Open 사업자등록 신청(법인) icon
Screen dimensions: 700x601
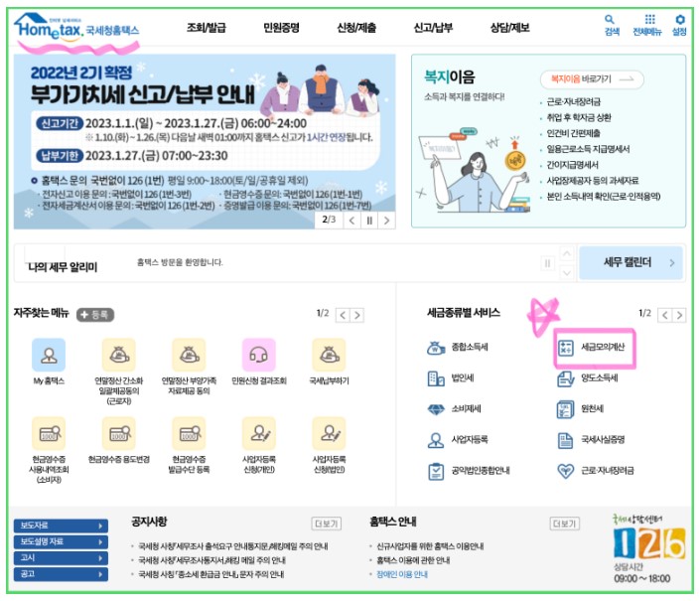329,433
